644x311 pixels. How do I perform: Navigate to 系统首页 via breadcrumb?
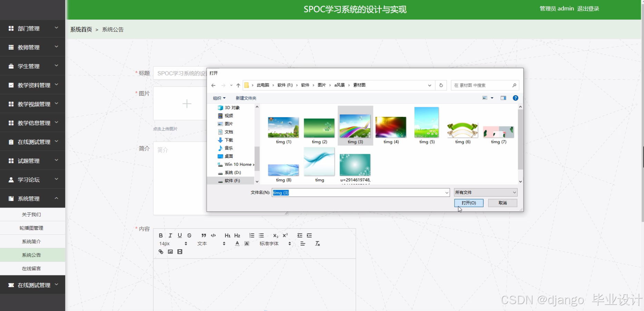81,29
